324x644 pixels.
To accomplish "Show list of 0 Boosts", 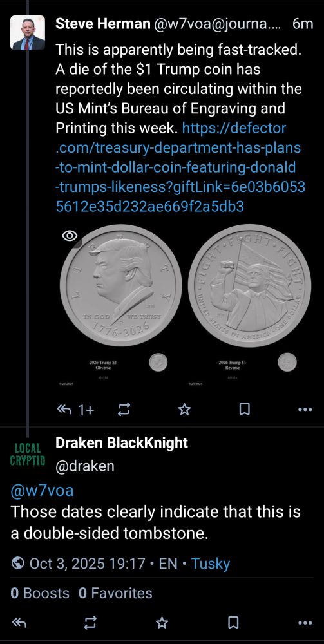I will click(x=40, y=593).
